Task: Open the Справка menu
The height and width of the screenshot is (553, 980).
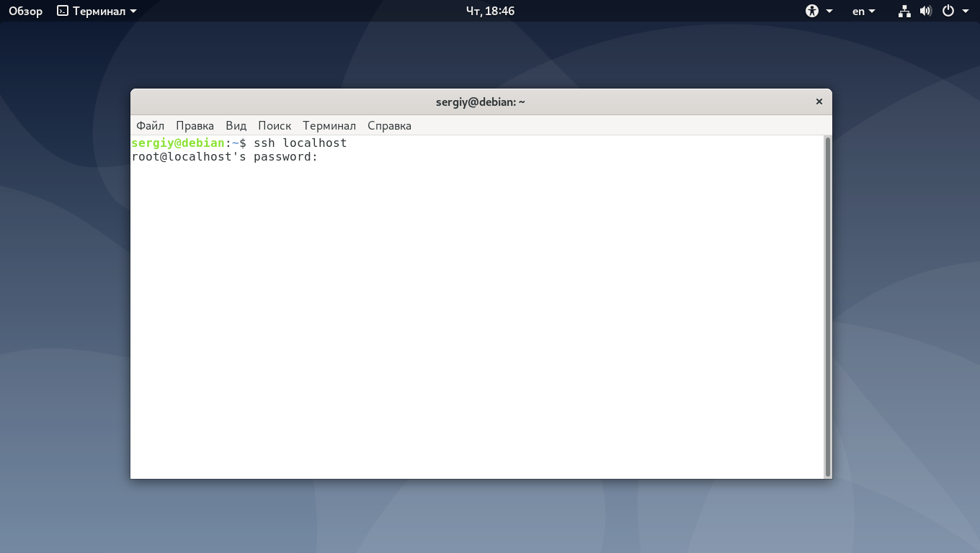Action: [389, 125]
